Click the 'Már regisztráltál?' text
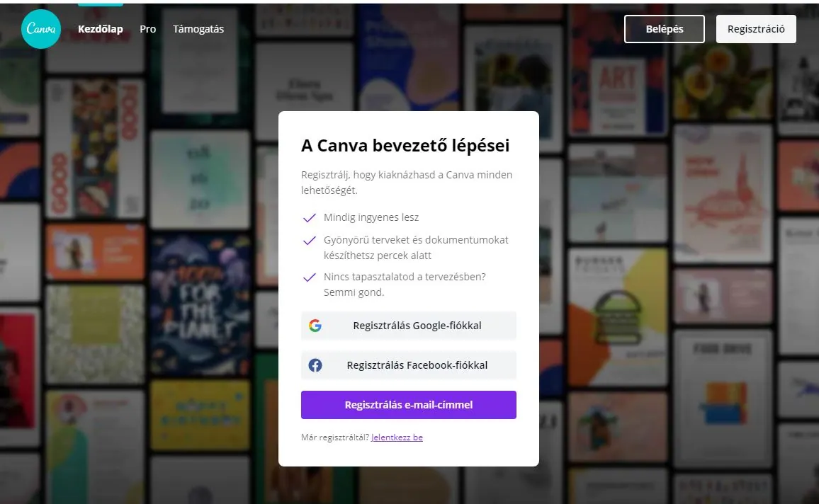 pos(335,437)
